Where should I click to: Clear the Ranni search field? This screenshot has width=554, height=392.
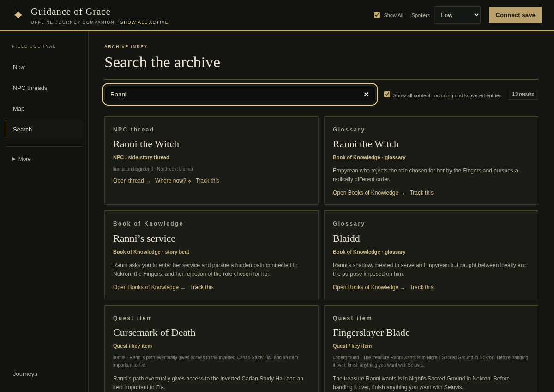[366, 95]
